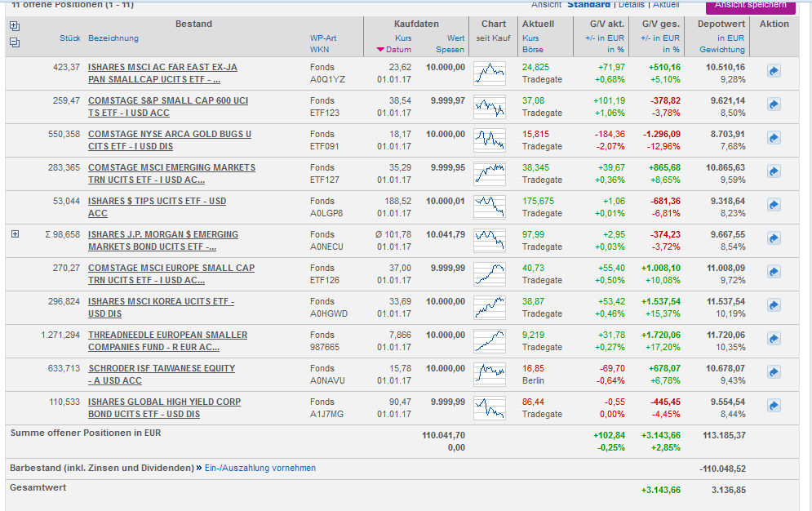Sort by Datum column with pink arrow
The height and width of the screenshot is (511, 812).
click(394, 50)
